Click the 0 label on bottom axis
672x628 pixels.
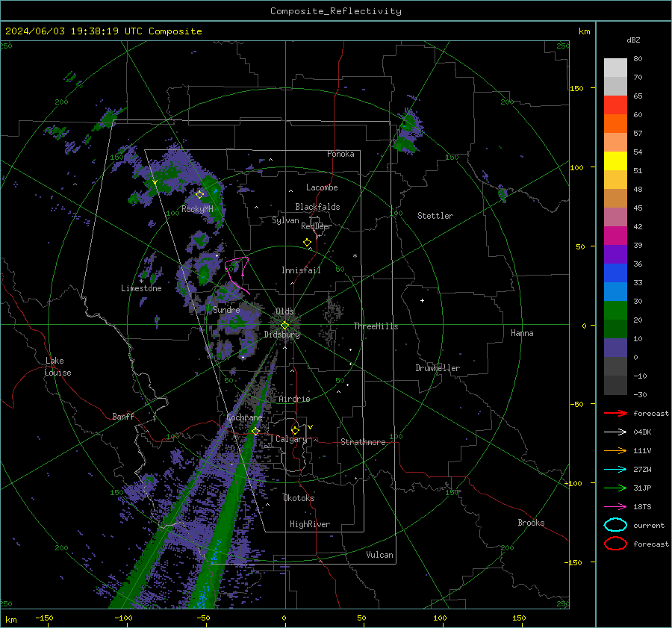284,618
